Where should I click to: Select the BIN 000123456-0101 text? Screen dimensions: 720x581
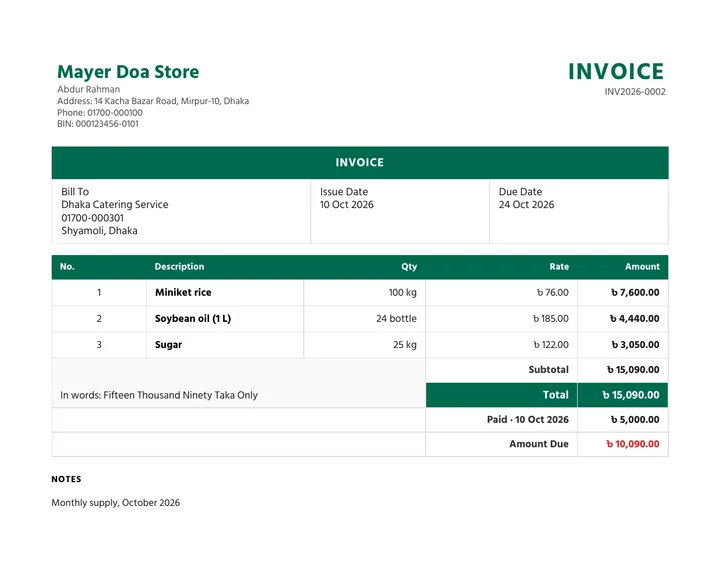(98, 124)
